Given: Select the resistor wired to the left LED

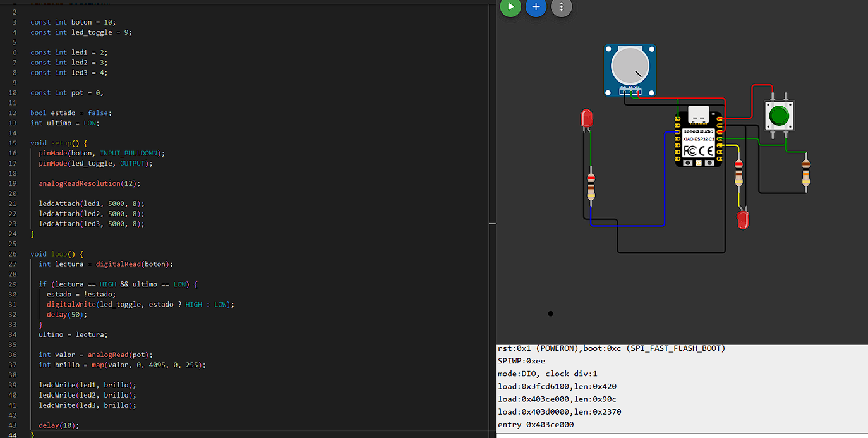Looking at the screenshot, I should (x=591, y=182).
